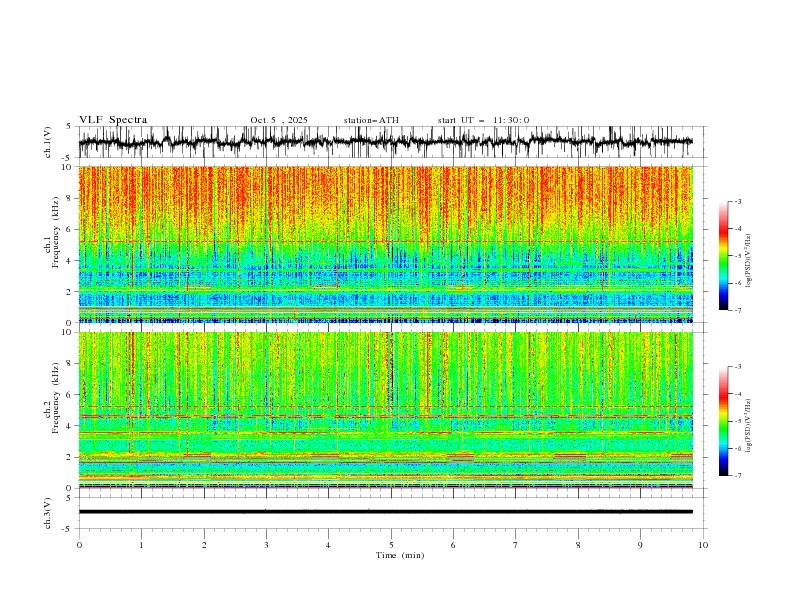Select the "ch.3(V)" axis label
Screen dimensions: 792x612
pos(48,513)
